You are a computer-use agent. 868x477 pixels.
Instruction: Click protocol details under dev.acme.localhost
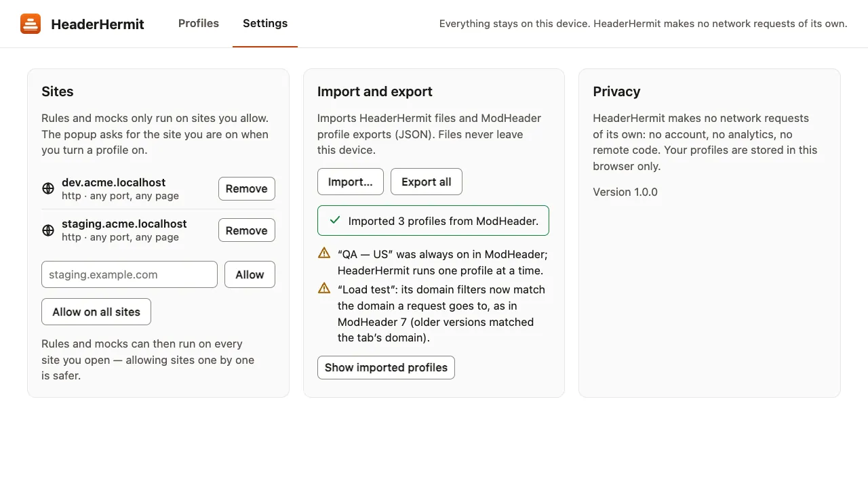pyautogui.click(x=120, y=196)
